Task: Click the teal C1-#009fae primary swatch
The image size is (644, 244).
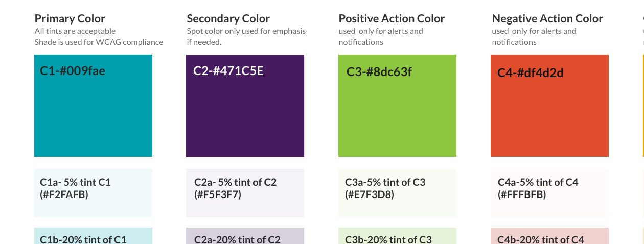Action: 93,106
